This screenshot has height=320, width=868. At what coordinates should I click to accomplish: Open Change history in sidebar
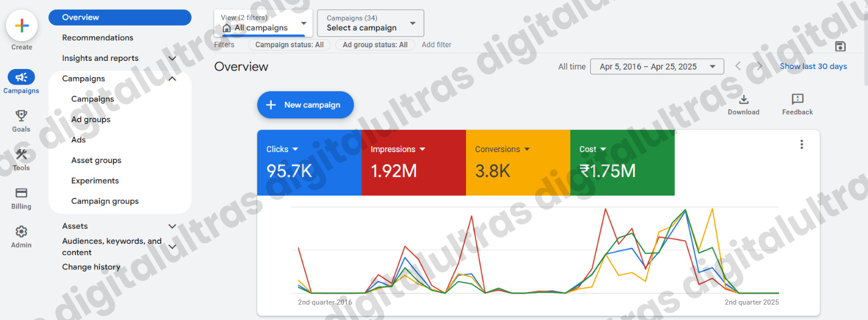point(91,267)
